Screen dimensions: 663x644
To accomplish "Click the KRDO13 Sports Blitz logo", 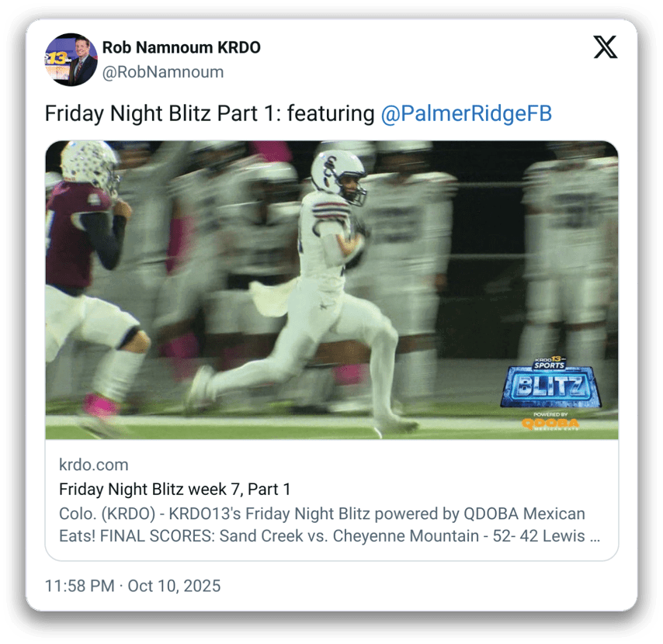I will pyautogui.click(x=550, y=383).
